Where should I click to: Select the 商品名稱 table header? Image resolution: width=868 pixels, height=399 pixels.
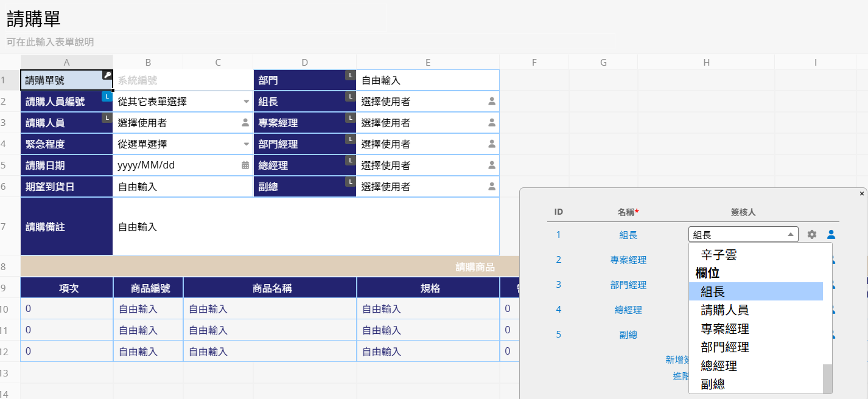click(x=270, y=288)
